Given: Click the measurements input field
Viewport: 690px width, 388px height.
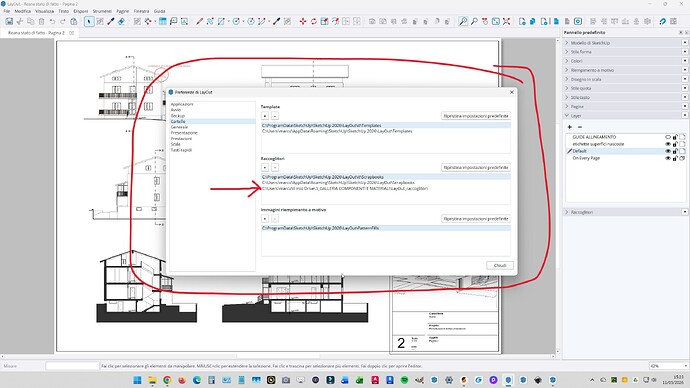Looking at the screenshot, I should click(x=72, y=366).
